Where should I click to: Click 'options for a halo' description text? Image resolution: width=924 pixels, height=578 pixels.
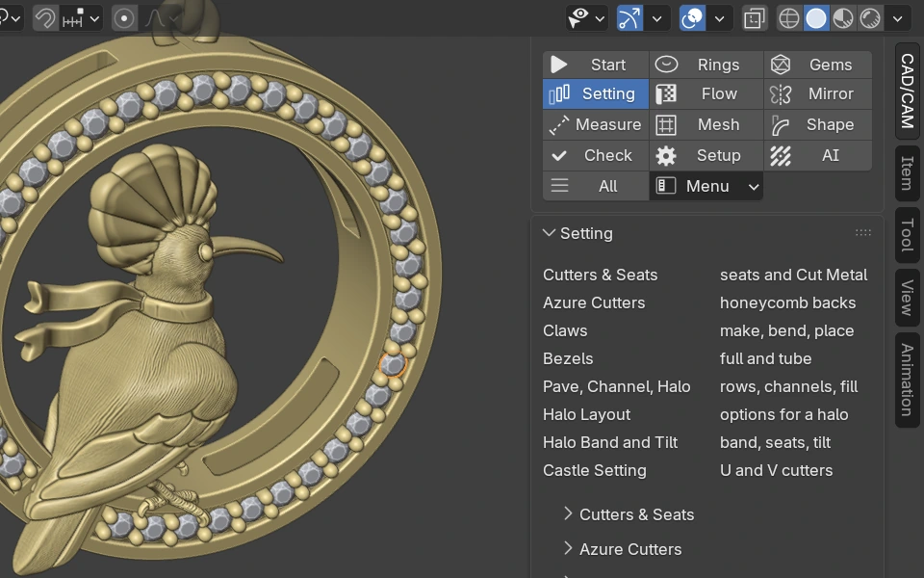(x=783, y=414)
